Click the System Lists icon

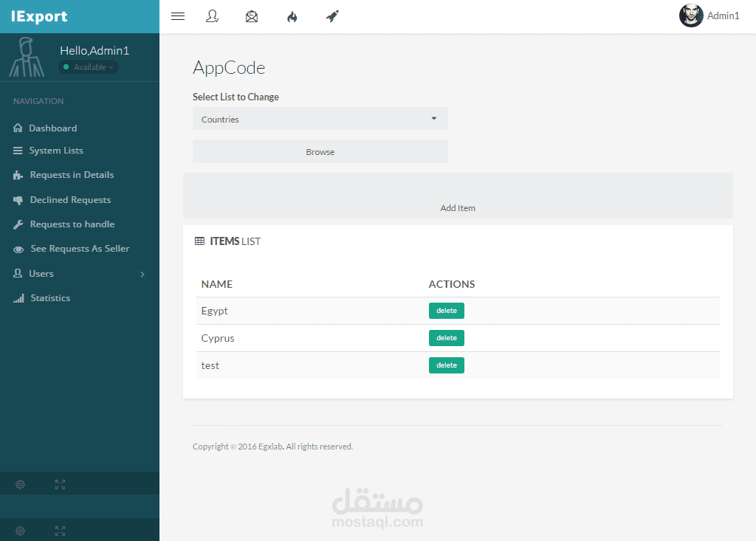click(x=18, y=151)
